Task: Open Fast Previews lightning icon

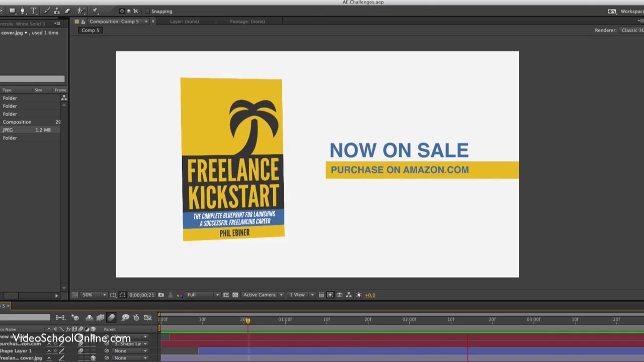Action: [x=330, y=295]
